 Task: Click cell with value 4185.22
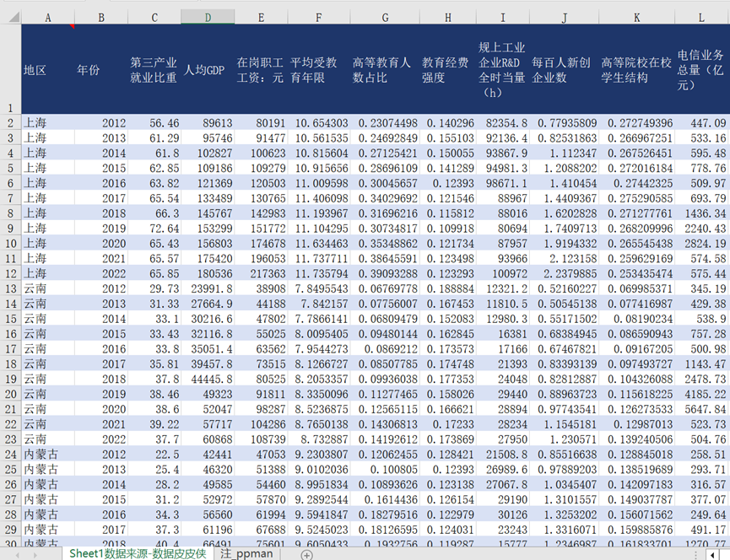pos(701,394)
